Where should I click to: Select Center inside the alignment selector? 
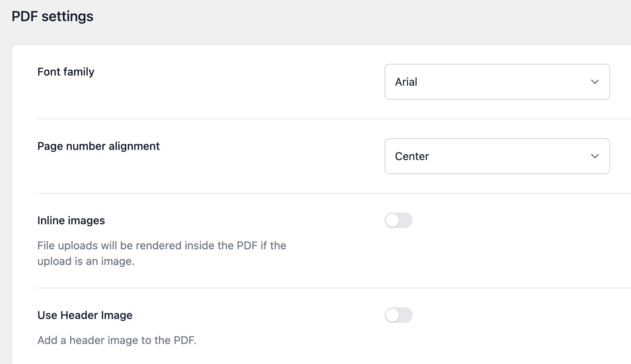(411, 156)
